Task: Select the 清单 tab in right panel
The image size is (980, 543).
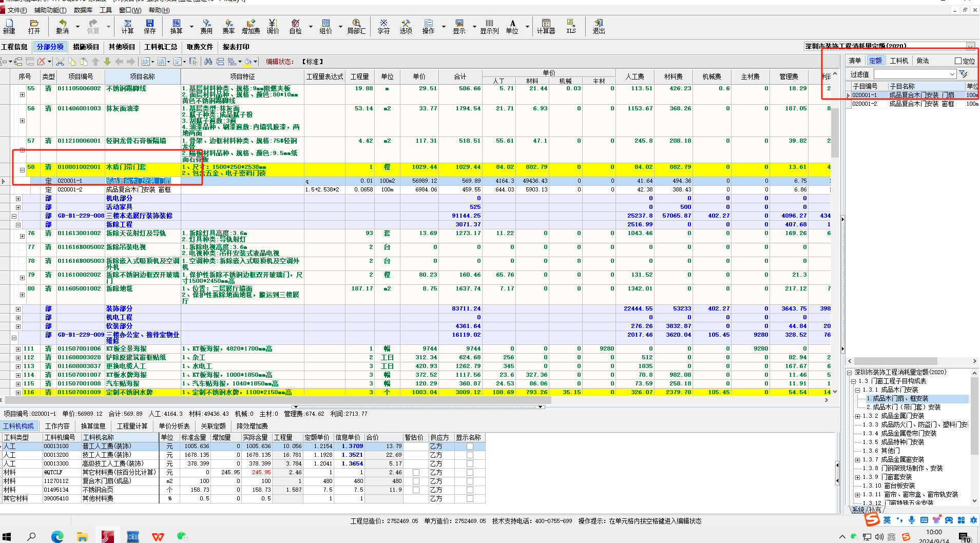Action: 855,61
